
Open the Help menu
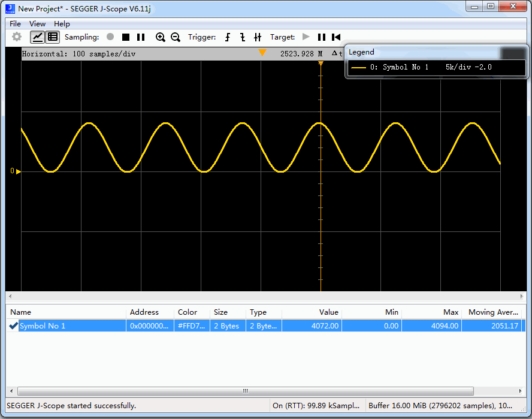[62, 24]
